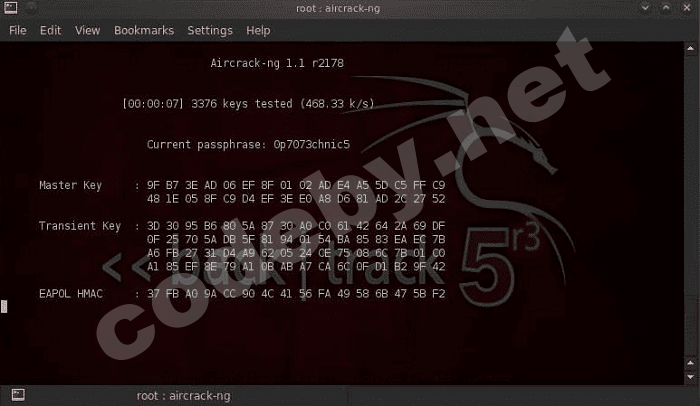The height and width of the screenshot is (406, 700).
Task: Click the vertical scrollbar track
Action: [x=690, y=205]
